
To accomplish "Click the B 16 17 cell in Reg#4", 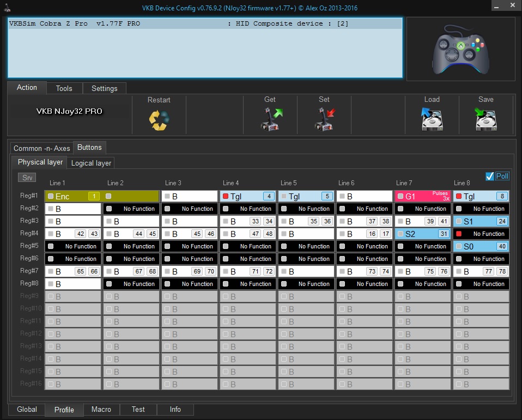I will click(364, 234).
